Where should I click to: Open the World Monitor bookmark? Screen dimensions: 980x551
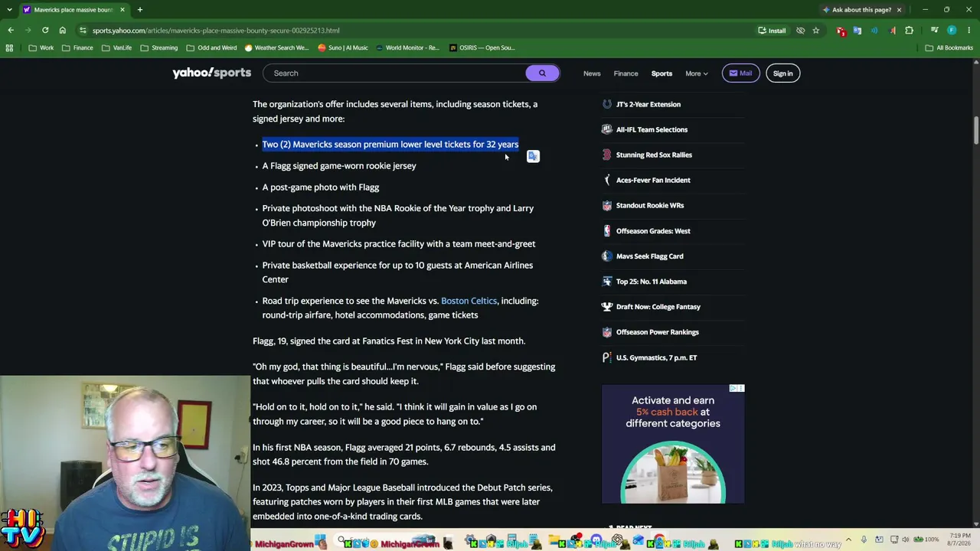407,47
